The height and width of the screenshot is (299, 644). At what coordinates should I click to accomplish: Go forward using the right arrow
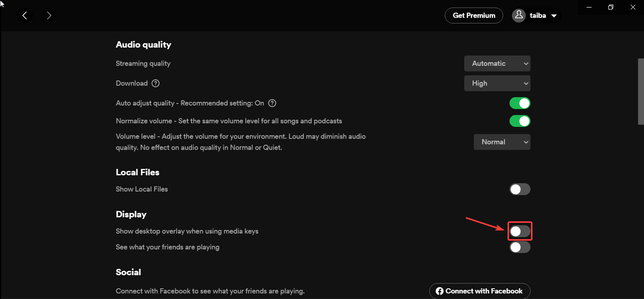[x=49, y=15]
